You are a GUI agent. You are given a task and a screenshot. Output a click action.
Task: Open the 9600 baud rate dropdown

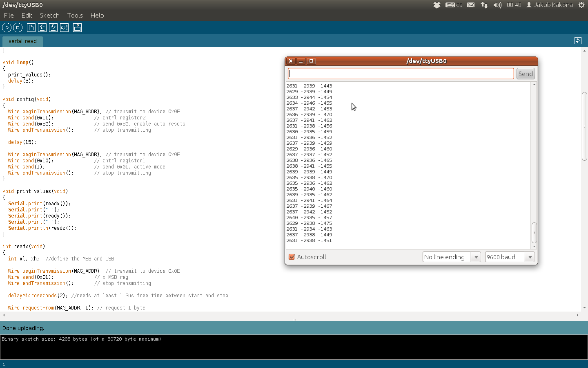(510, 257)
